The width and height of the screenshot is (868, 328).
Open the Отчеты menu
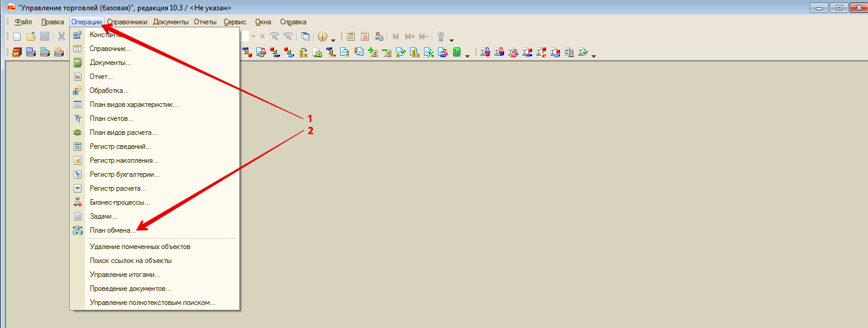tap(205, 22)
